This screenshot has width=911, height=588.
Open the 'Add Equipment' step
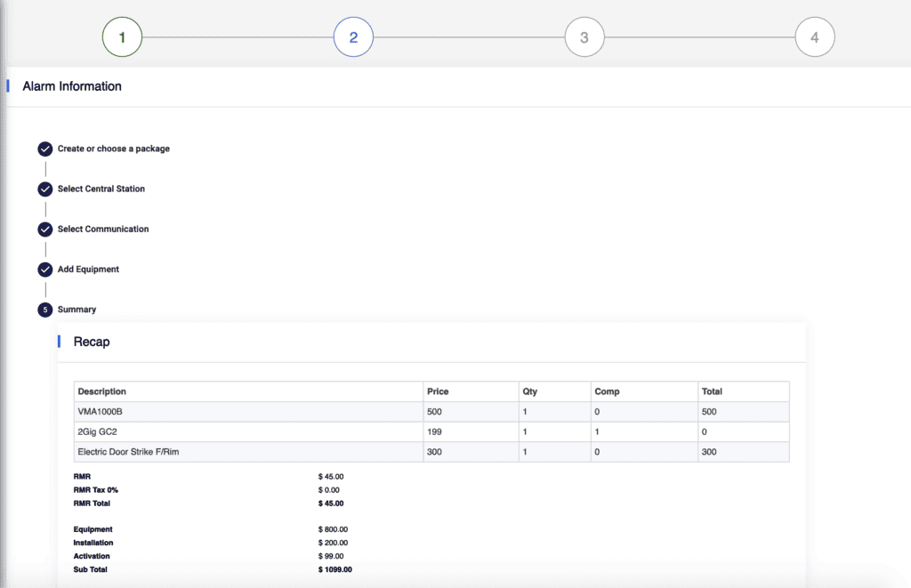click(x=88, y=269)
